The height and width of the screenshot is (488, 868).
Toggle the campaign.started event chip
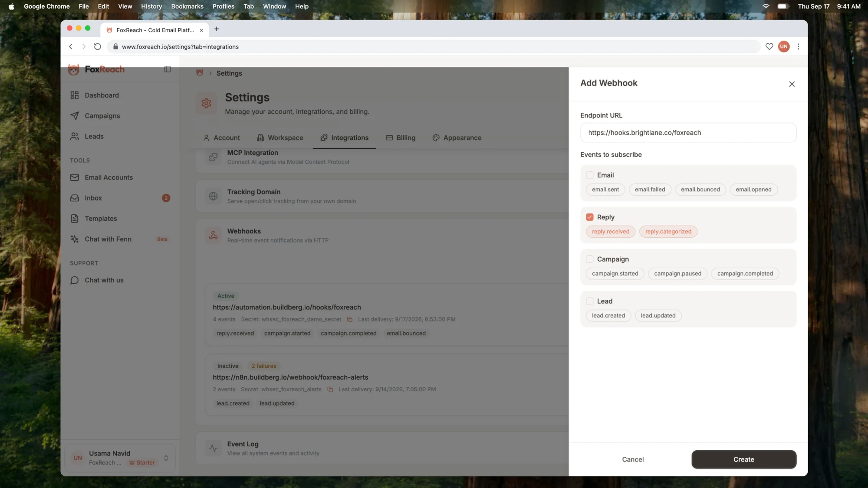[615, 274]
